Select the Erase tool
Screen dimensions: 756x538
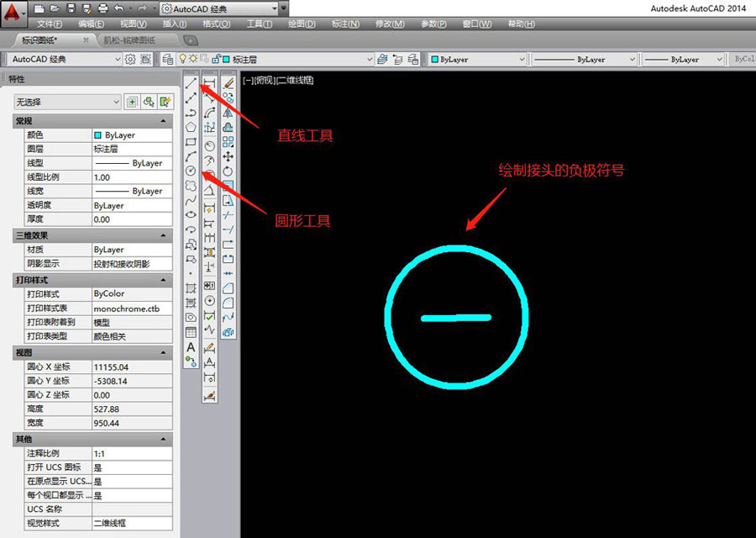228,83
